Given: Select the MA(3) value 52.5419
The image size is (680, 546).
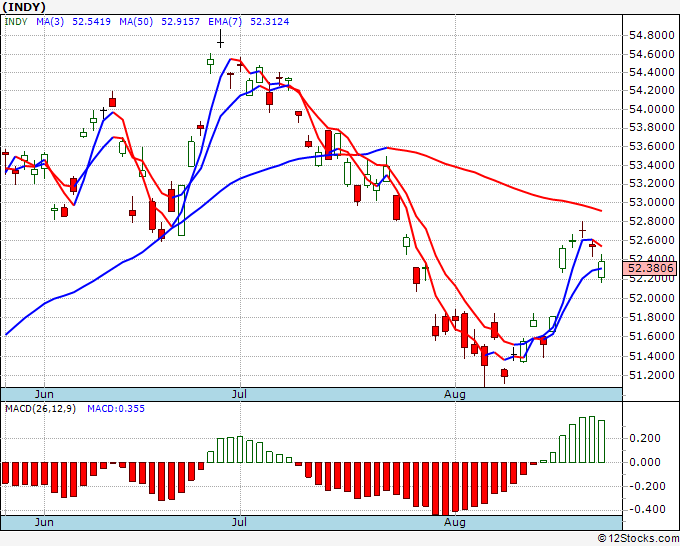Looking at the screenshot, I should [91, 22].
